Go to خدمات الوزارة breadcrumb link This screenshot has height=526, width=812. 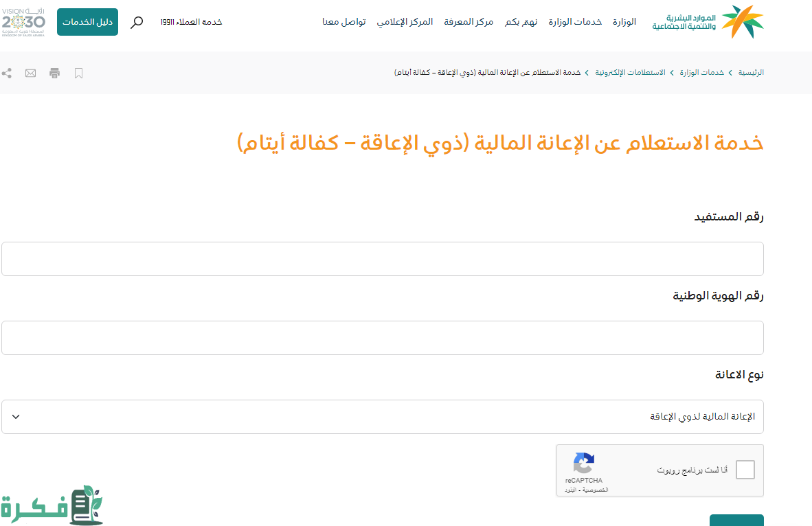tap(701, 73)
